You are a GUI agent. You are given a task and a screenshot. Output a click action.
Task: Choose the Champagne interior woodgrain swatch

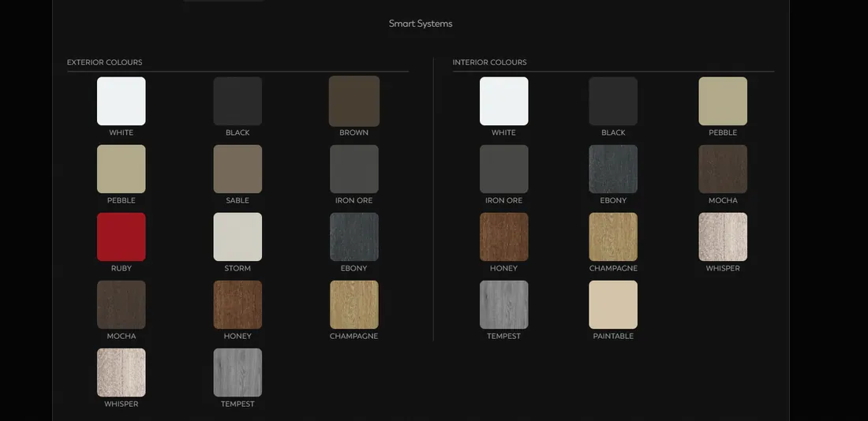click(613, 237)
